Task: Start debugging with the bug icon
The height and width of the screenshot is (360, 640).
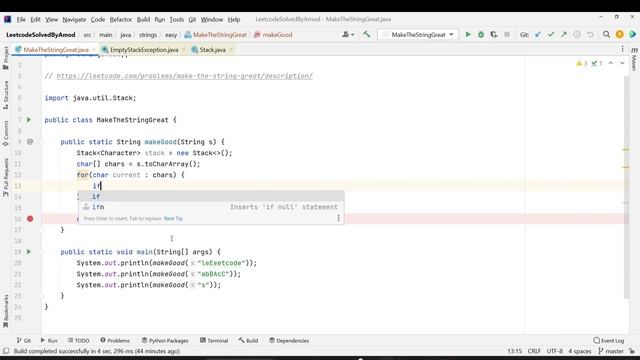Action: pos(481,35)
